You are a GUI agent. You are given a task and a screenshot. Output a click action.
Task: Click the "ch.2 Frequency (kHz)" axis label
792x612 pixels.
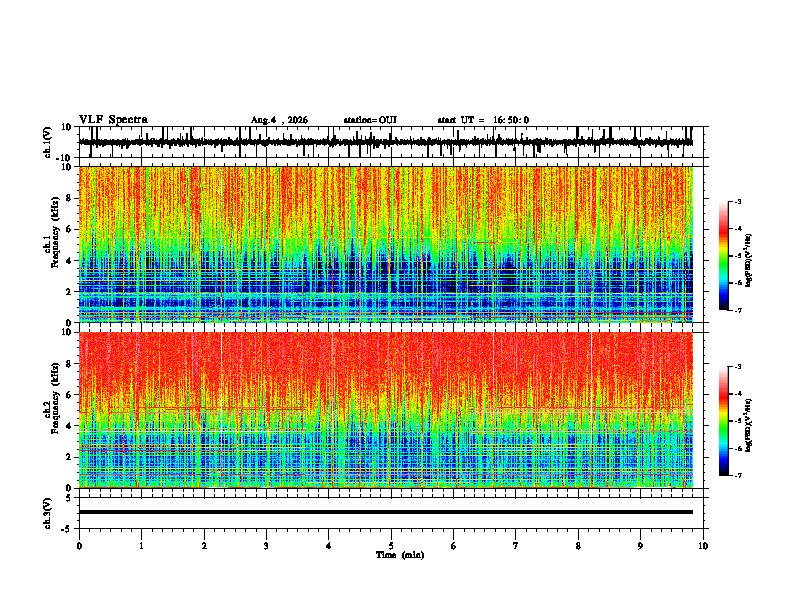tap(51, 397)
